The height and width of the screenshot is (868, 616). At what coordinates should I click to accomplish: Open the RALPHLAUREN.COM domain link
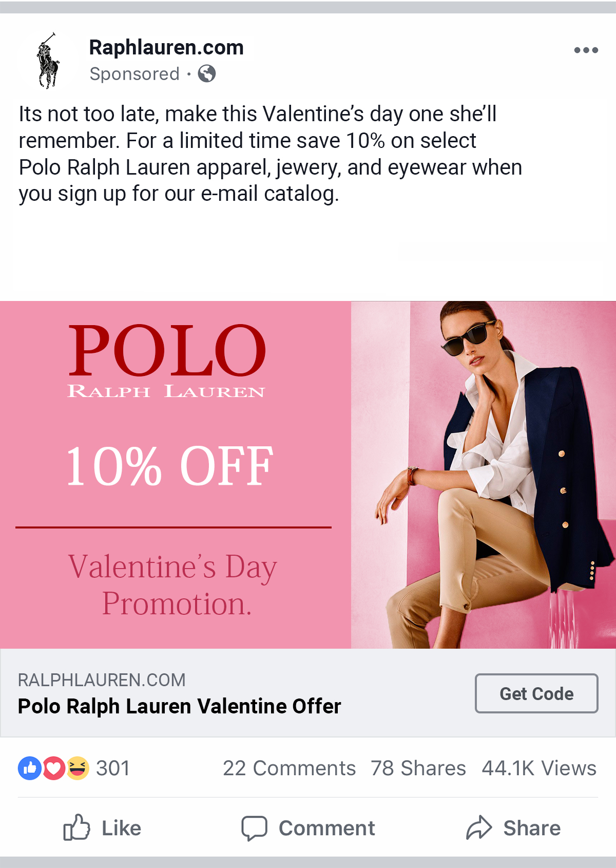click(102, 680)
